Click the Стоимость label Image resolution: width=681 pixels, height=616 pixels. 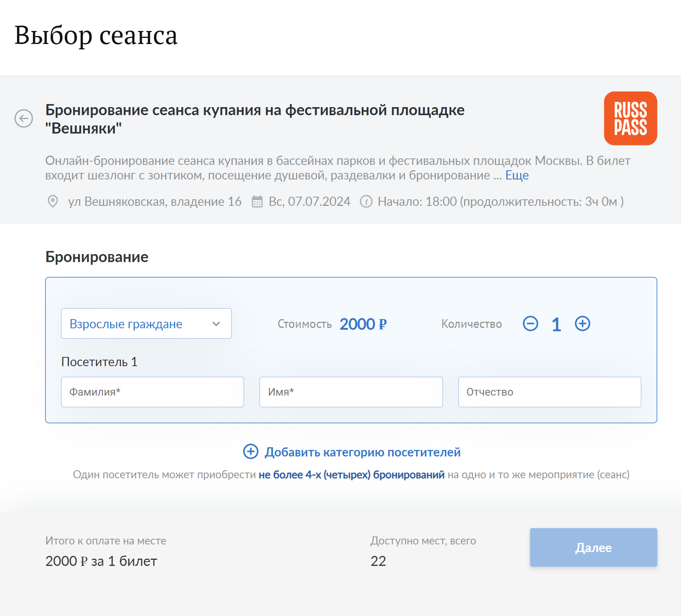tap(305, 324)
